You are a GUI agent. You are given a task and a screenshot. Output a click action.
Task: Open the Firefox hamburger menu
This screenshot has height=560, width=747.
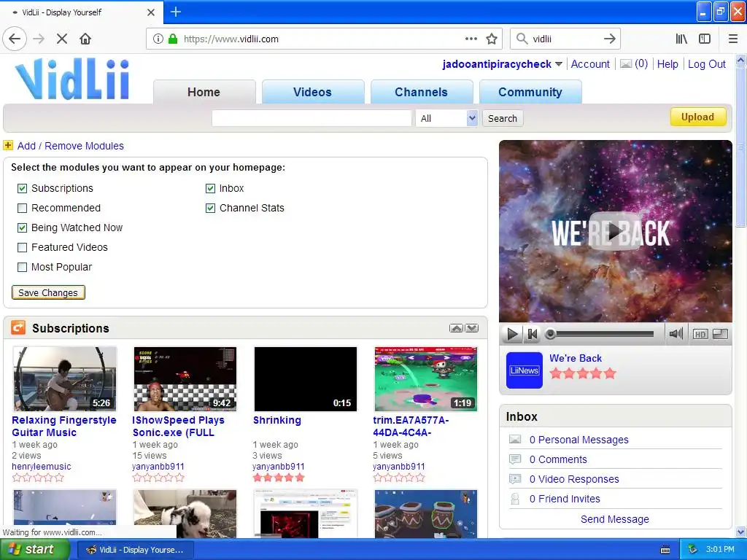733,39
